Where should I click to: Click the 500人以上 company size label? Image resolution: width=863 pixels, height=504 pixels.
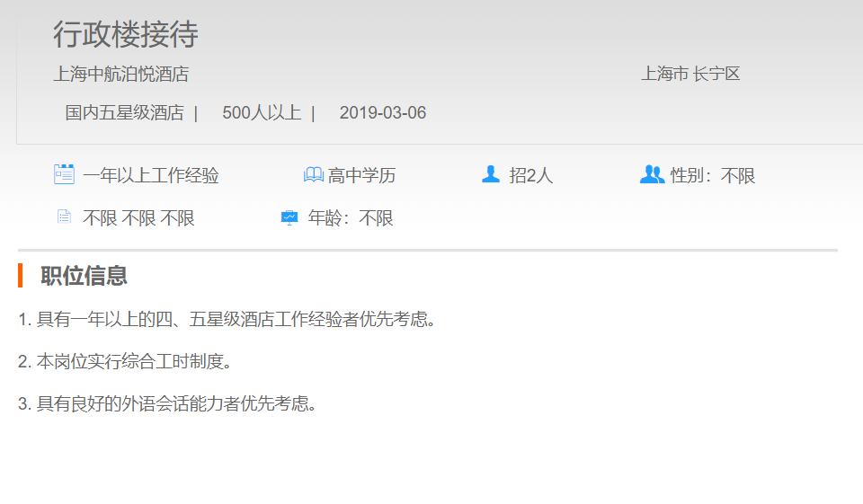(x=261, y=113)
